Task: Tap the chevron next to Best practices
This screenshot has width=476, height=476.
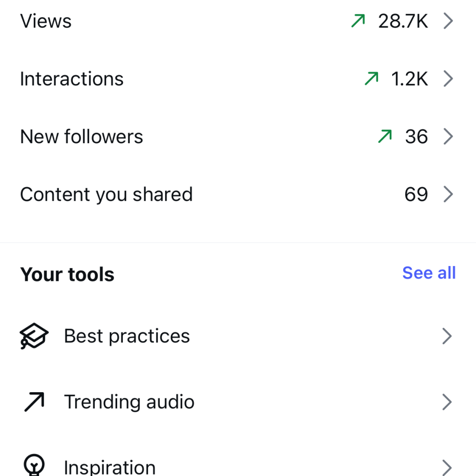Action: tap(447, 336)
